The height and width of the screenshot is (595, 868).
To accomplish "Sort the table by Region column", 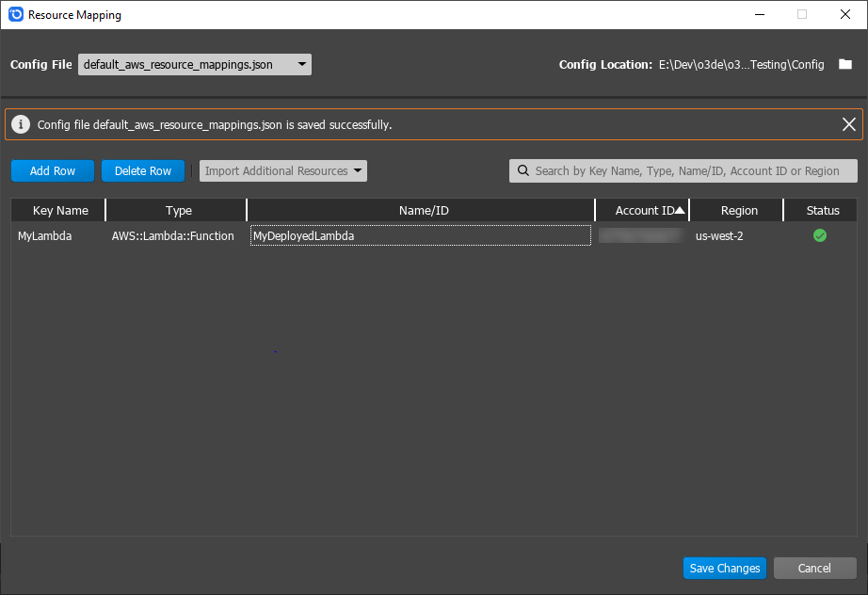I will [x=739, y=209].
